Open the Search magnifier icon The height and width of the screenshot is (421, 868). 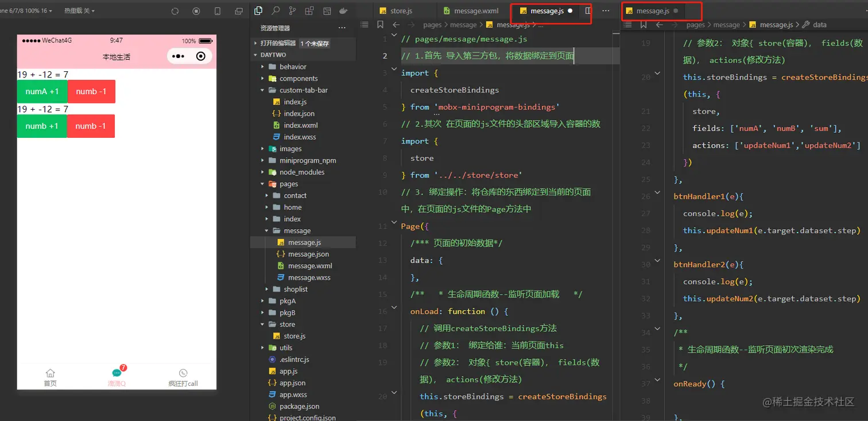pyautogui.click(x=276, y=10)
